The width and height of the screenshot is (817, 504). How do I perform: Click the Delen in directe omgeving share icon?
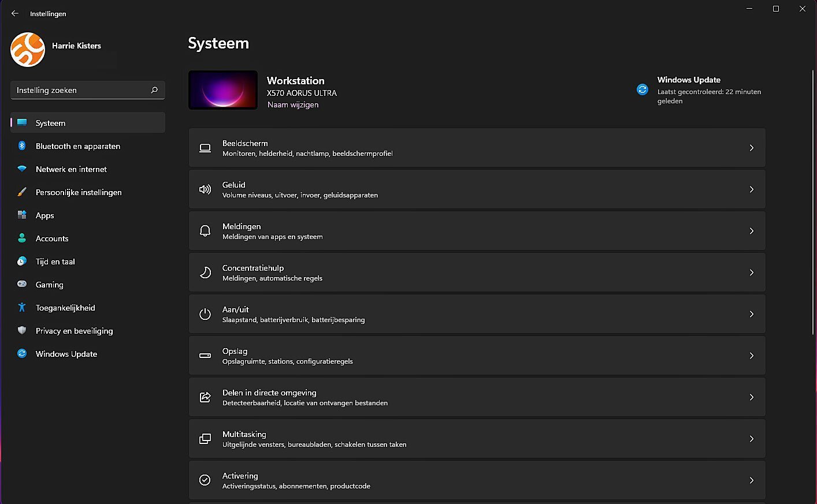(205, 397)
